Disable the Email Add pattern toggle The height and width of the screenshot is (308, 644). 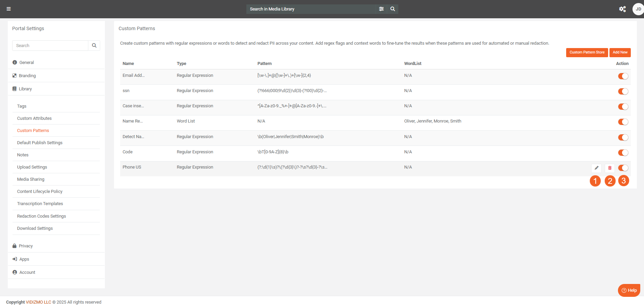[x=623, y=76]
